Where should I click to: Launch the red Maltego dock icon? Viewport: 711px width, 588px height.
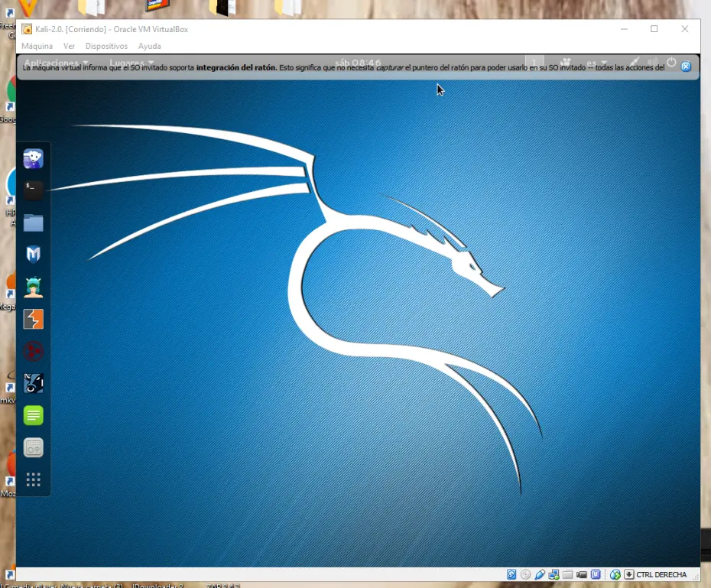click(33, 352)
